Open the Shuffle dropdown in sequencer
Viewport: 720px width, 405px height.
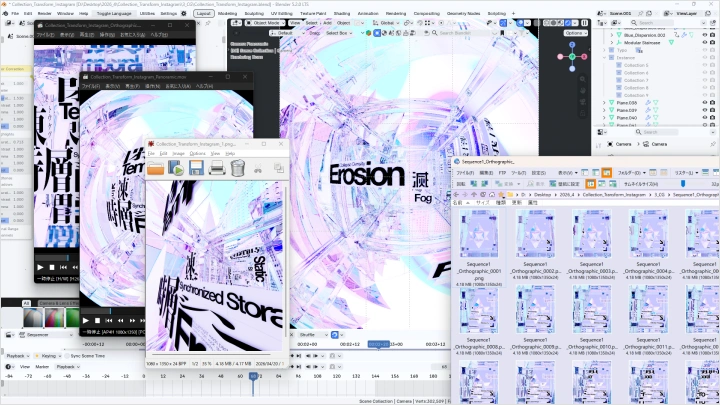tap(314, 335)
